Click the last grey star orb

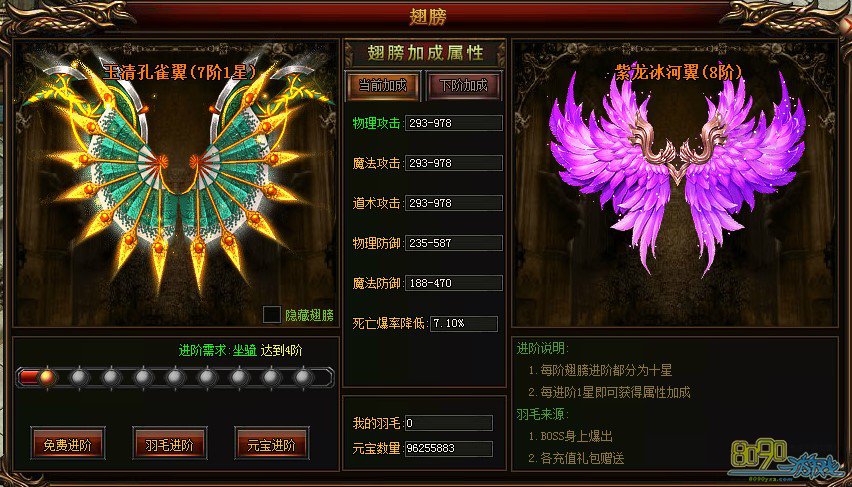(x=303, y=377)
